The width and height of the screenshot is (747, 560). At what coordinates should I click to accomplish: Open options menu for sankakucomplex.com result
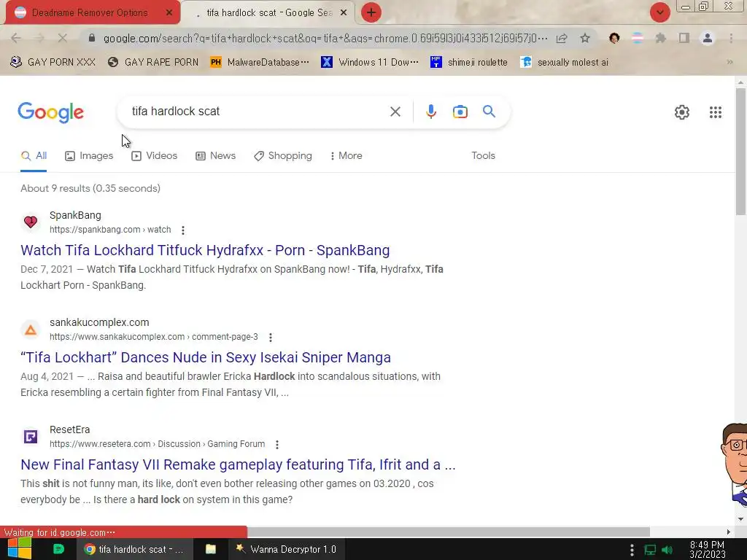(271, 337)
